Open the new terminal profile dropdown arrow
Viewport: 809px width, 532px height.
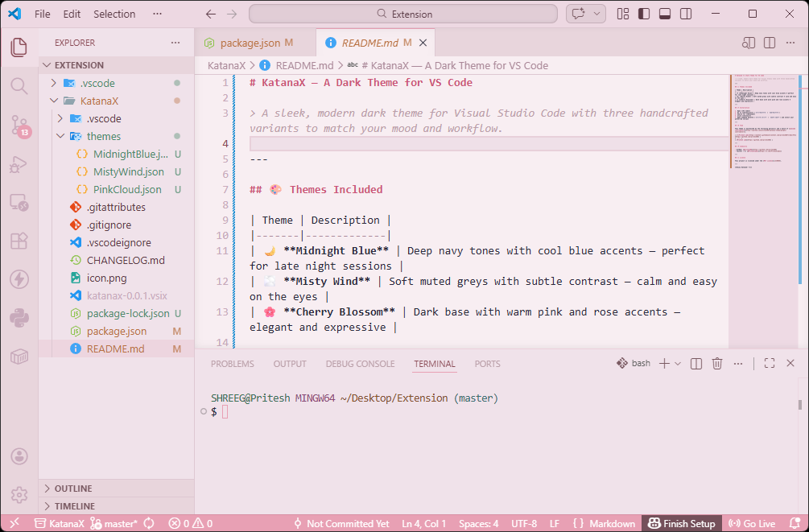(678, 364)
